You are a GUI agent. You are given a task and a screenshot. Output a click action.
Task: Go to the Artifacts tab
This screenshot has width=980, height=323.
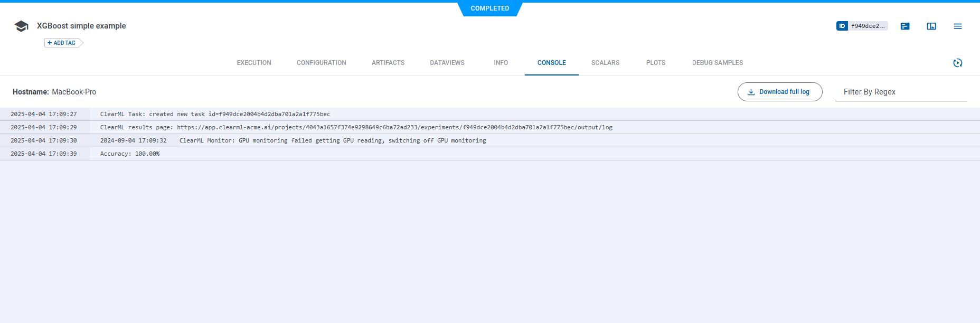[388, 63]
